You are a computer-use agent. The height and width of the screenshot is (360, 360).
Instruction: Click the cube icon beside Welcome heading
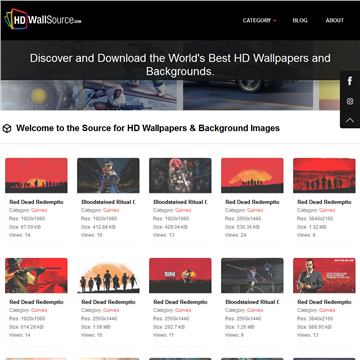click(7, 128)
